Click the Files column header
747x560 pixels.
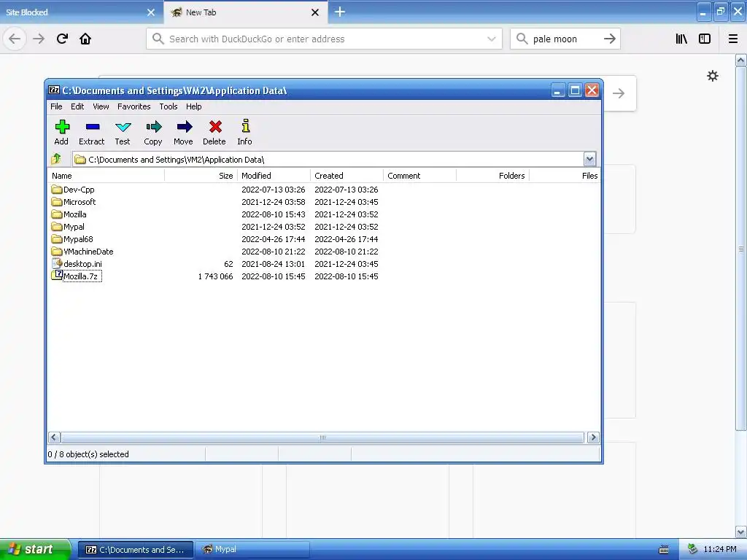coord(565,176)
